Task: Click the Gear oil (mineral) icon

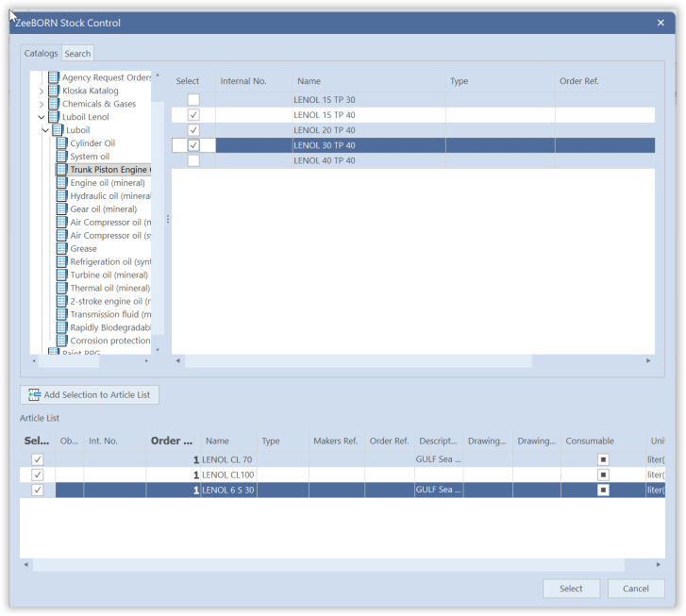Action: [61, 208]
